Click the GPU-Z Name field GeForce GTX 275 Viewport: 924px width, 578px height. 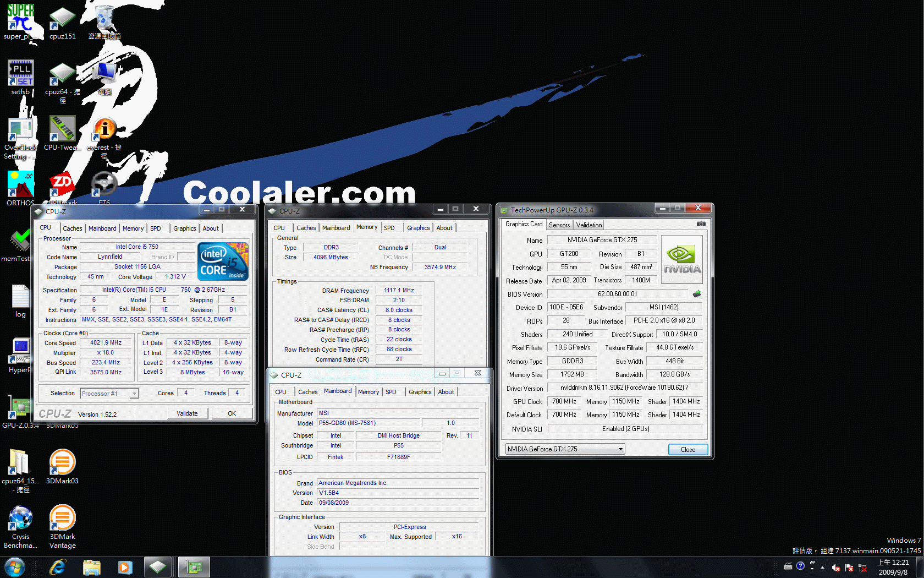[x=602, y=240]
